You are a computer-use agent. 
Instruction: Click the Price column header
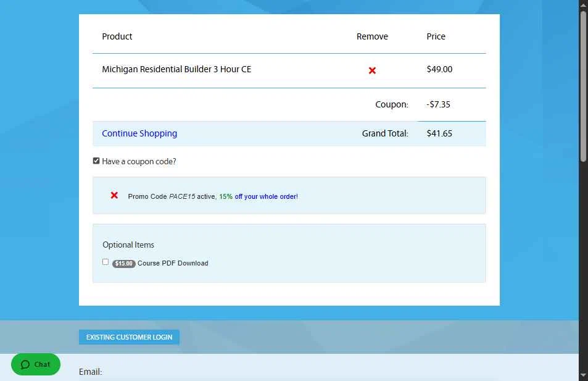point(436,36)
